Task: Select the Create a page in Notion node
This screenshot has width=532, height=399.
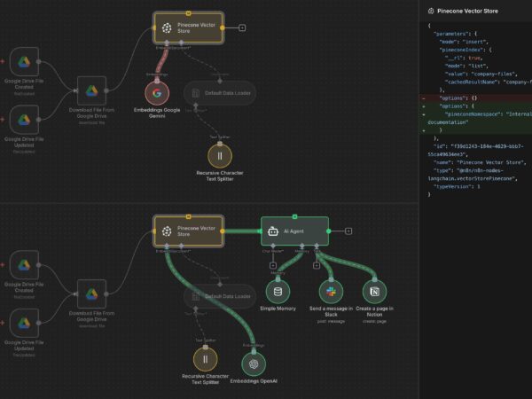Action: coord(374,292)
